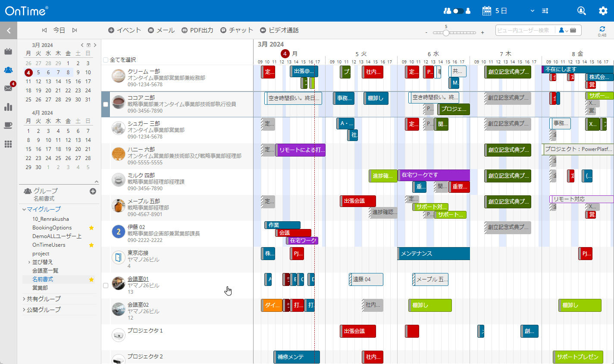Viewport: 614px width, 364px height.
Task: Select the calendar icon in left sidebar
Action: click(8, 51)
